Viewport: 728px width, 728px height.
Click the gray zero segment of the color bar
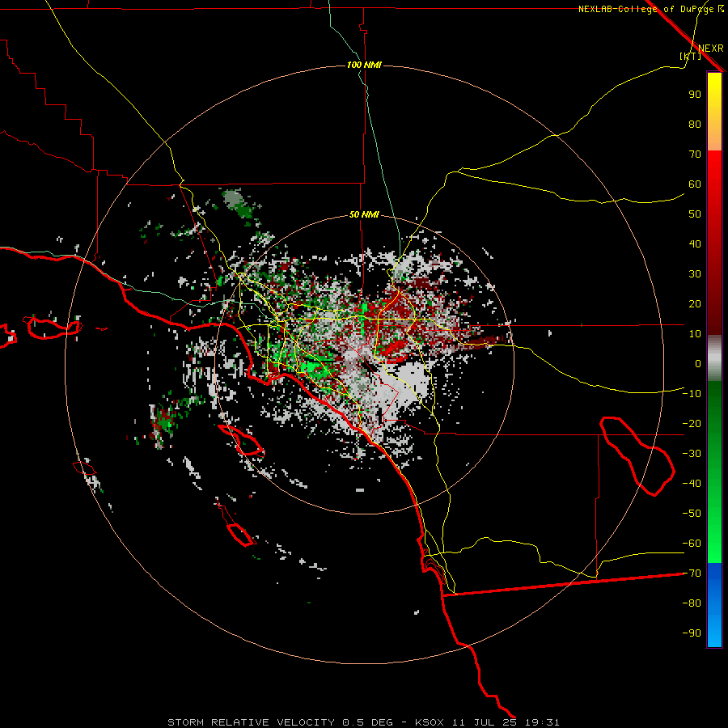pos(714,358)
